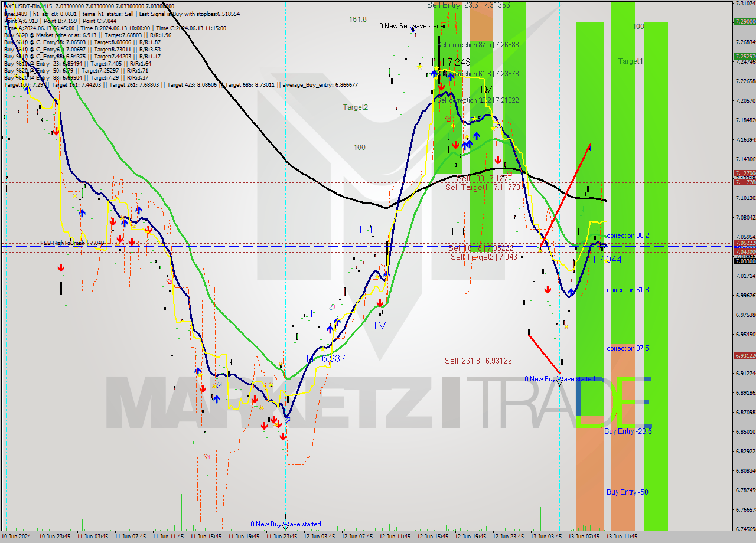This screenshot has height=543, width=756.
Task: Click the green 7.25297 price tag
Action: [744, 57]
